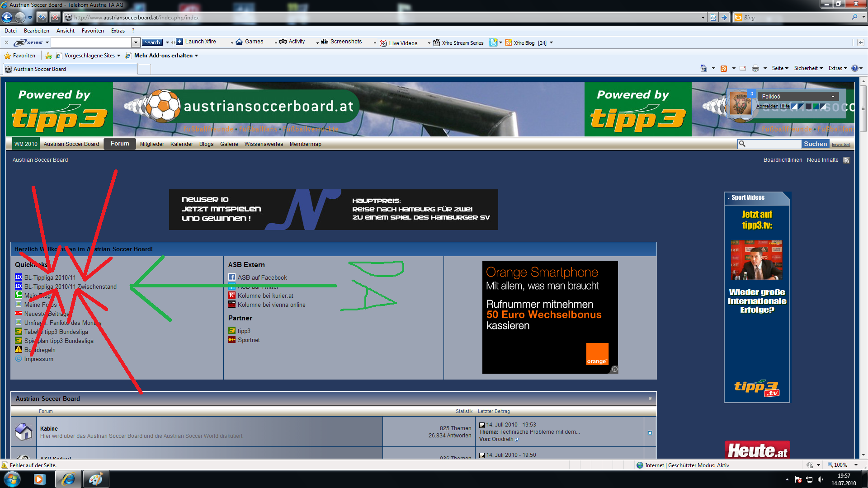Close the Xfire toolbar with its X
This screenshot has height=488, width=868.
(x=6, y=42)
